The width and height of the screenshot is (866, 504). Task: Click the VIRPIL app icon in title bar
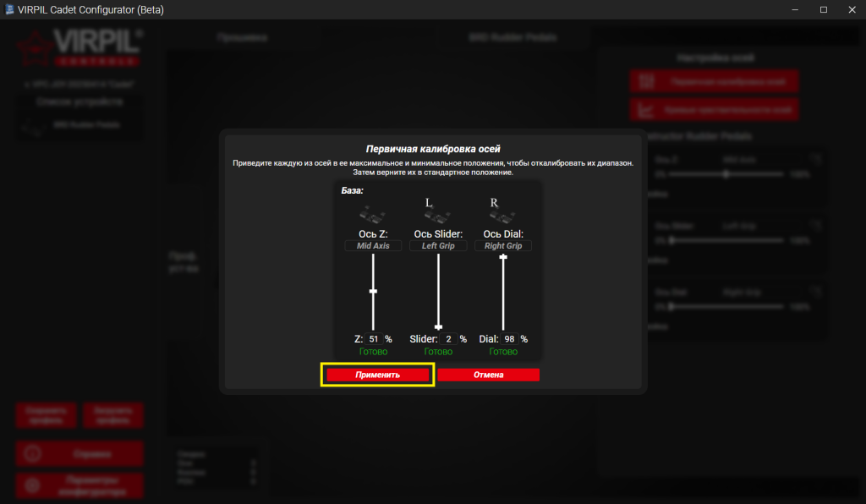8,9
